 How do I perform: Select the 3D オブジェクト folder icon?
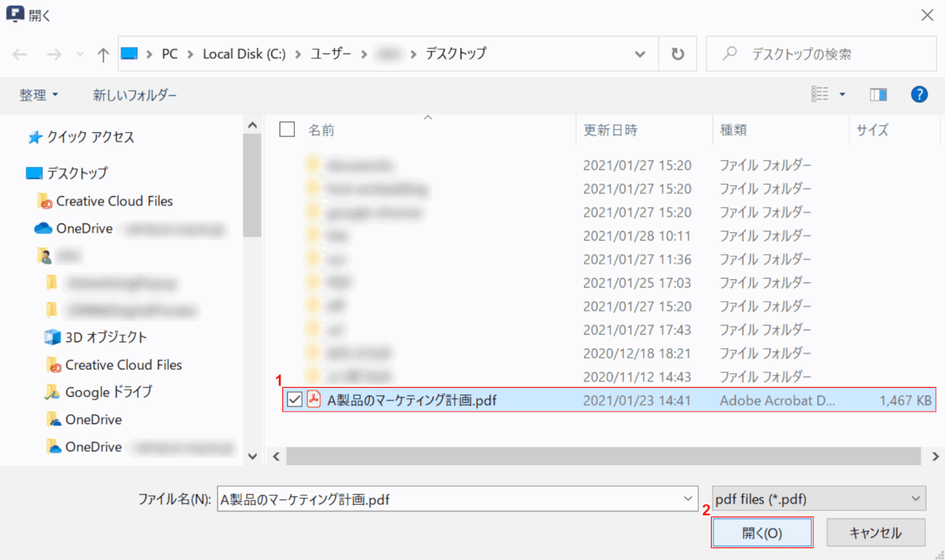click(x=53, y=337)
